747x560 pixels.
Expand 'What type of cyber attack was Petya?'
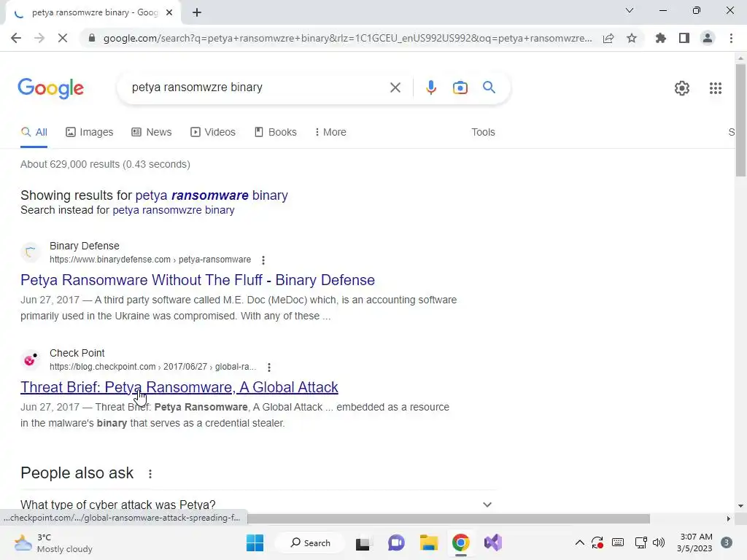258,505
